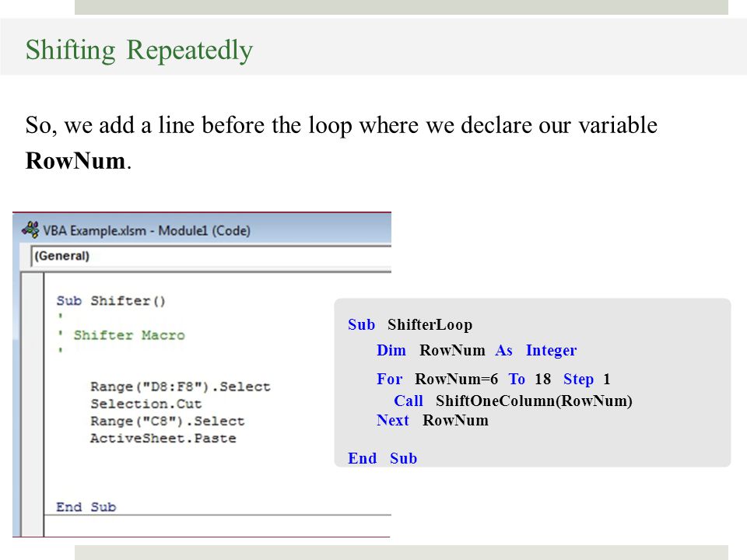Image resolution: width=747 pixels, height=560 pixels.
Task: Click the 'VBA Example.xlsm - Module1 (Code)' title
Action: [x=147, y=231]
